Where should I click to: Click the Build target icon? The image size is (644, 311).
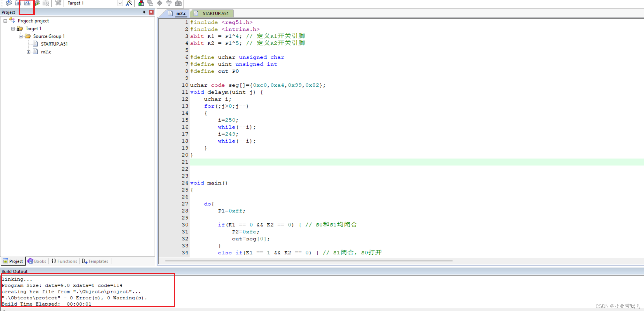[x=18, y=3]
